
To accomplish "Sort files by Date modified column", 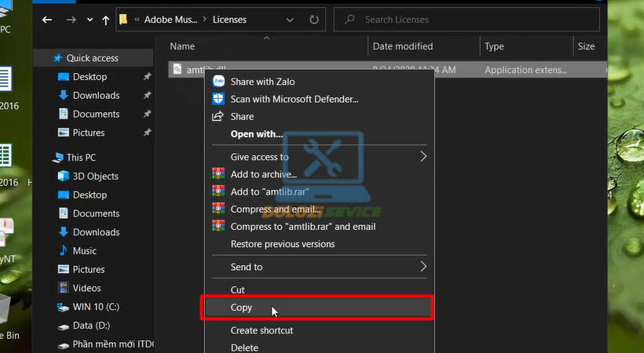I will point(402,46).
